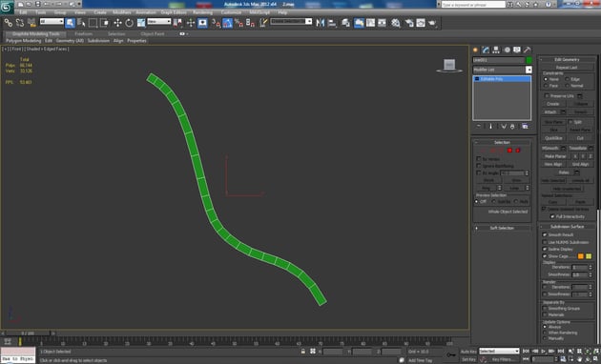The width and height of the screenshot is (601, 364).
Task: Select the Face constraint radio button
Action: pyautogui.click(x=546, y=86)
